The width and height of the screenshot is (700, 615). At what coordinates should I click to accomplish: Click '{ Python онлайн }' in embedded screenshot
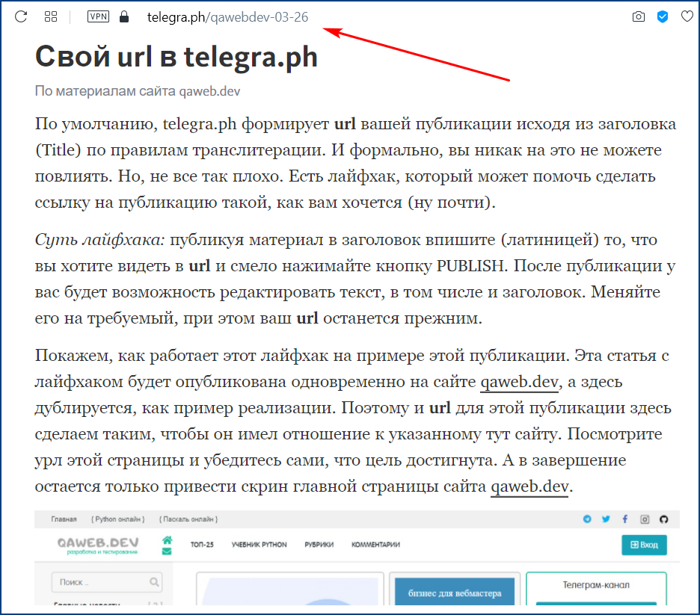click(x=118, y=519)
